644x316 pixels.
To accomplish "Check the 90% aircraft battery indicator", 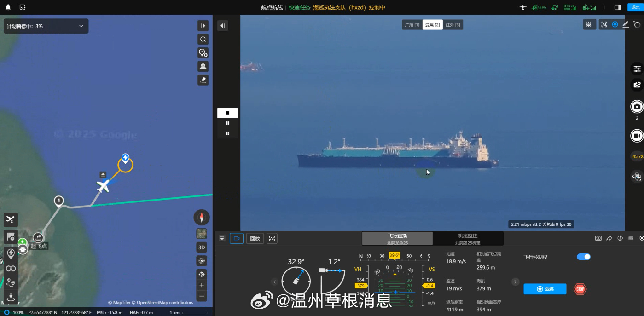I will 539,7.
